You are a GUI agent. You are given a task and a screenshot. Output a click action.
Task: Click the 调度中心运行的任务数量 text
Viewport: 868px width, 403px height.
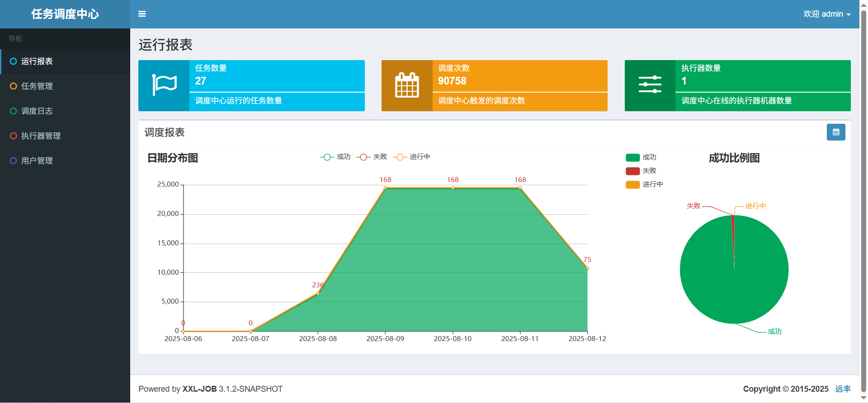coord(239,101)
